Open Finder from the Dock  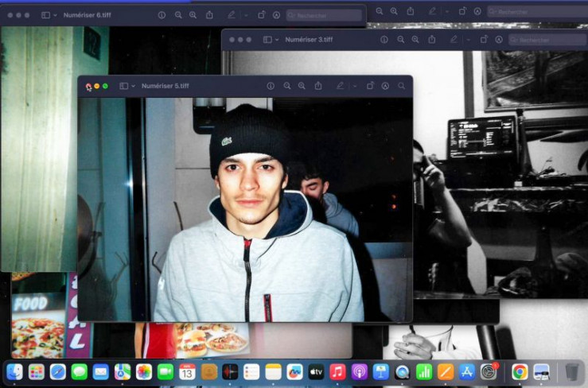(14, 371)
